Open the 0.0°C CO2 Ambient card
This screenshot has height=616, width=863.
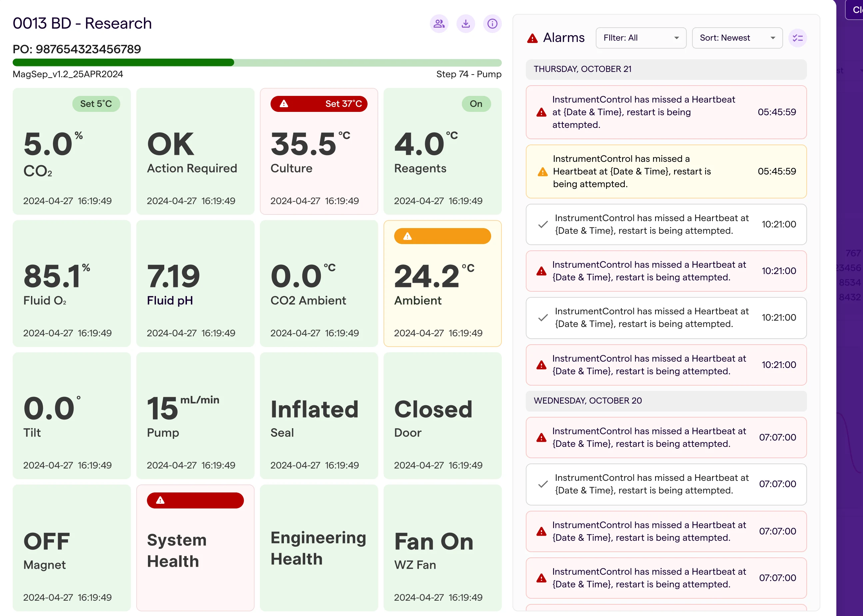(319, 283)
